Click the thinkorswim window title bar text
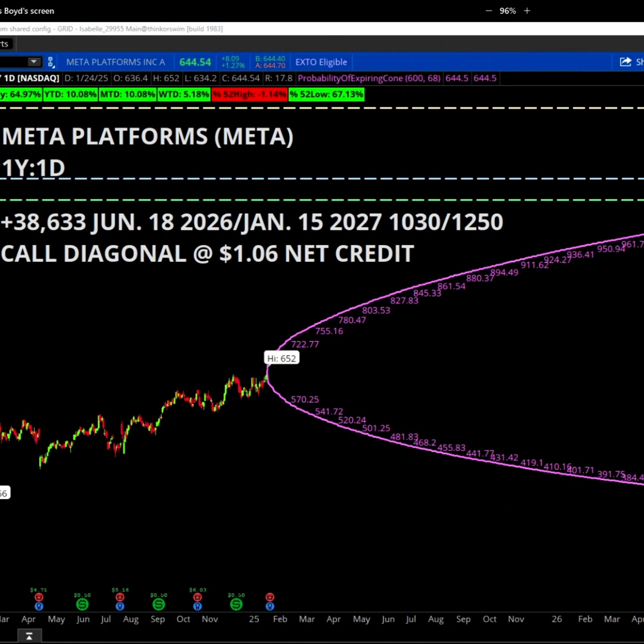This screenshot has height=644, width=644. tap(111, 29)
